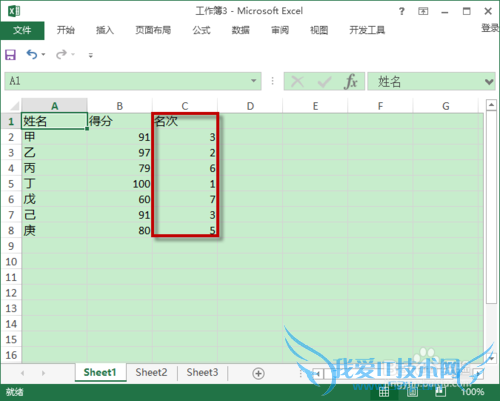Click the Save icon in quick access toolbar
Image resolution: width=500 pixels, height=401 pixels.
pyautogui.click(x=10, y=54)
